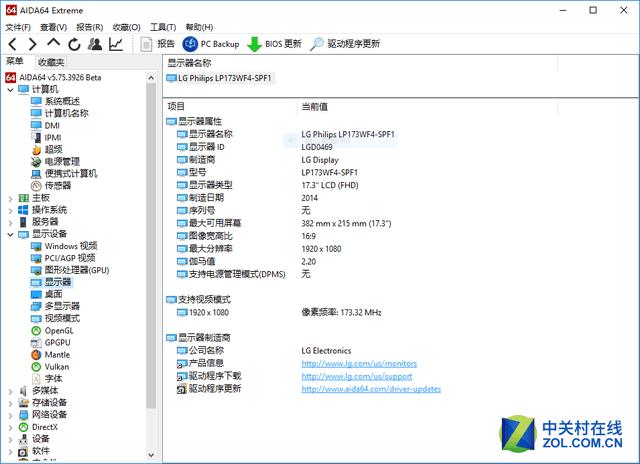Select IPMI in the tree
Screen dimensions: 640x464
46,138
